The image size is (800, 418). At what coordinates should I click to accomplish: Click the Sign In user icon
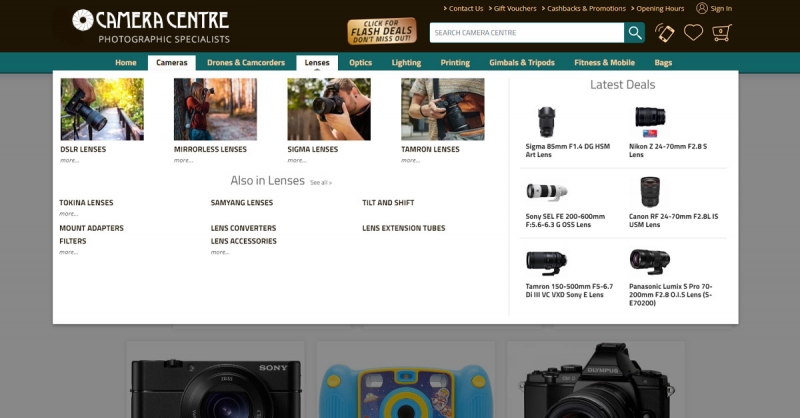coord(702,8)
